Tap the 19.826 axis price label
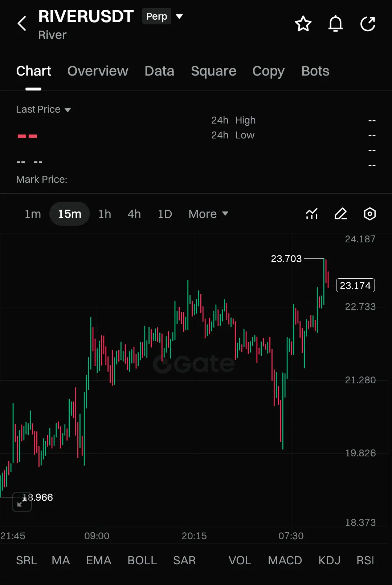This screenshot has width=392, height=585. click(360, 453)
